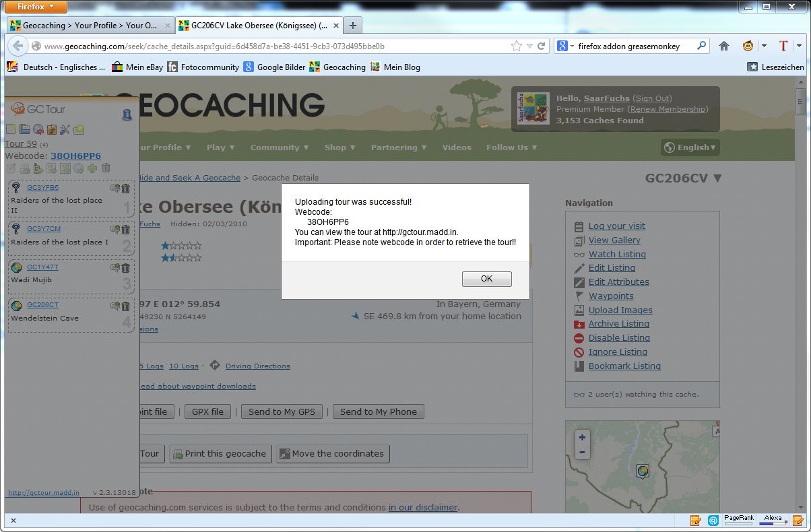The width and height of the screenshot is (811, 532).
Task: Open the GC1Y47T cache link
Action: tap(42, 267)
